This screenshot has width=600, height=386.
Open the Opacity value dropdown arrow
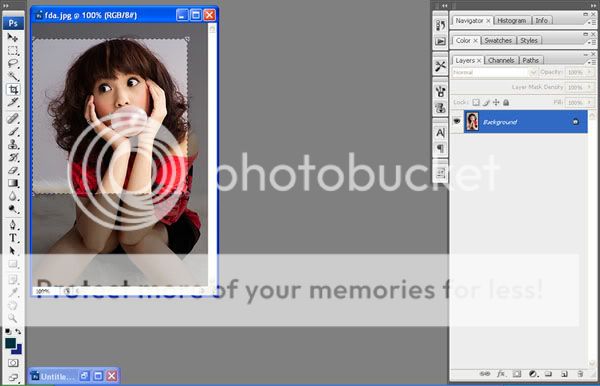[590, 72]
